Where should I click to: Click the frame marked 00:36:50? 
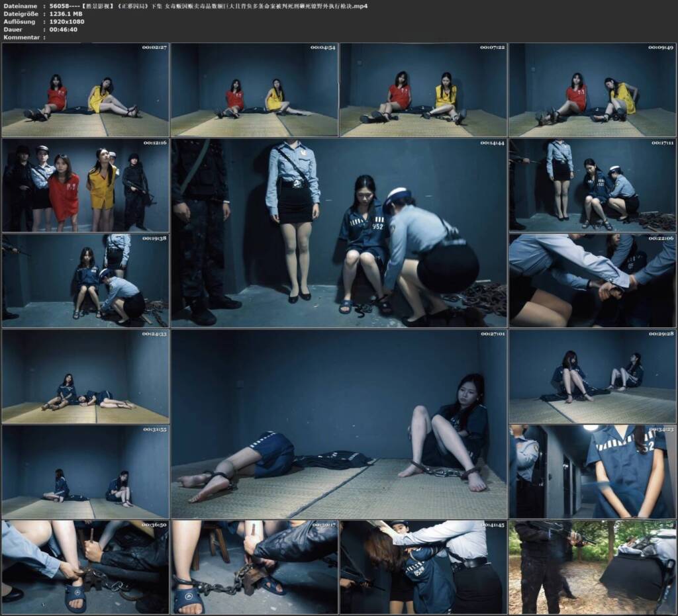point(85,568)
